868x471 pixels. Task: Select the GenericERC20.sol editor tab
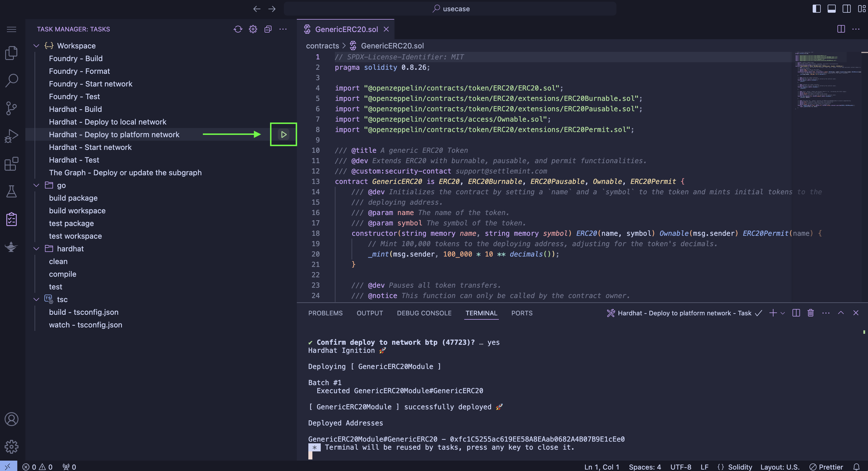pos(346,29)
